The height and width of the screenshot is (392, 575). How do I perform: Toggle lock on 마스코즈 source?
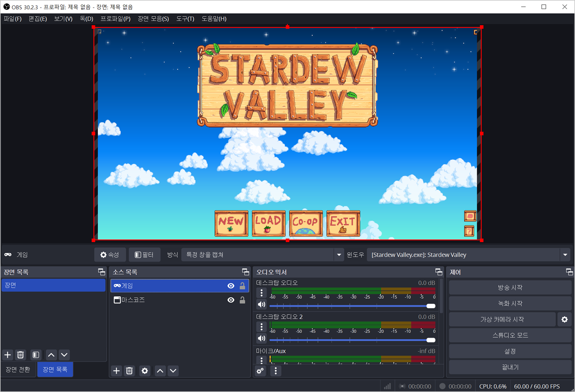click(242, 300)
